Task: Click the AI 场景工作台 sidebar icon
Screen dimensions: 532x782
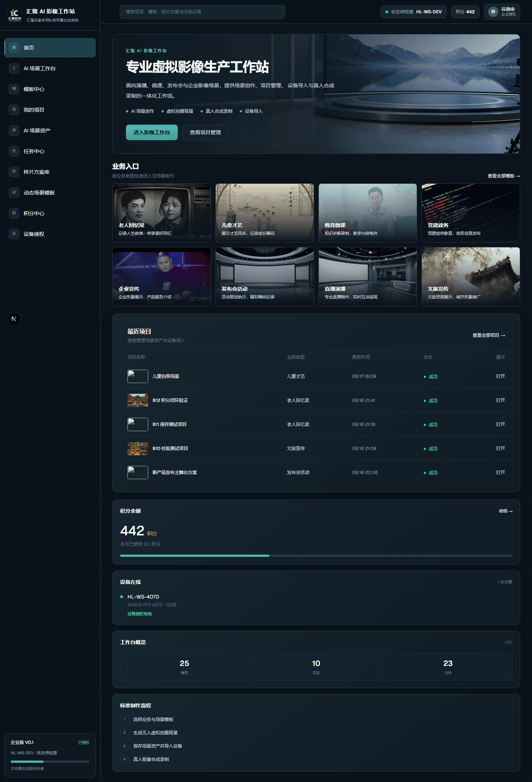Action: click(x=14, y=68)
